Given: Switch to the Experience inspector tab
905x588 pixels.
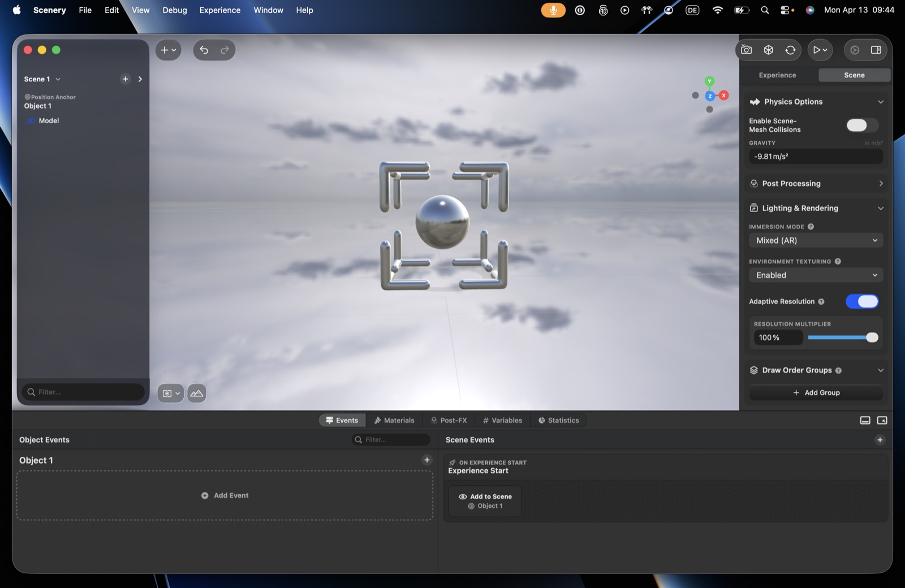Looking at the screenshot, I should pos(777,75).
